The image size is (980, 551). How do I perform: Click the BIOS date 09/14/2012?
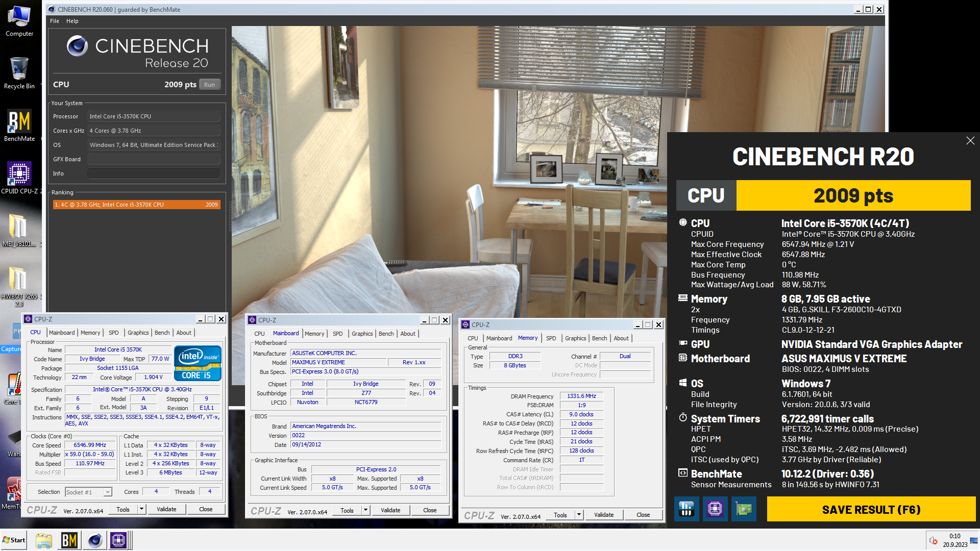click(x=365, y=444)
